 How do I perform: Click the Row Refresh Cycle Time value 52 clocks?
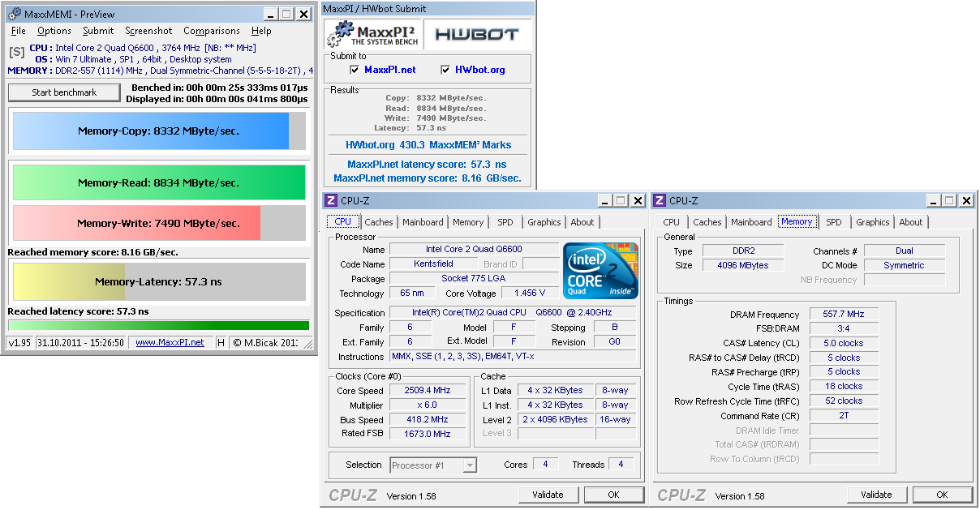tap(844, 401)
